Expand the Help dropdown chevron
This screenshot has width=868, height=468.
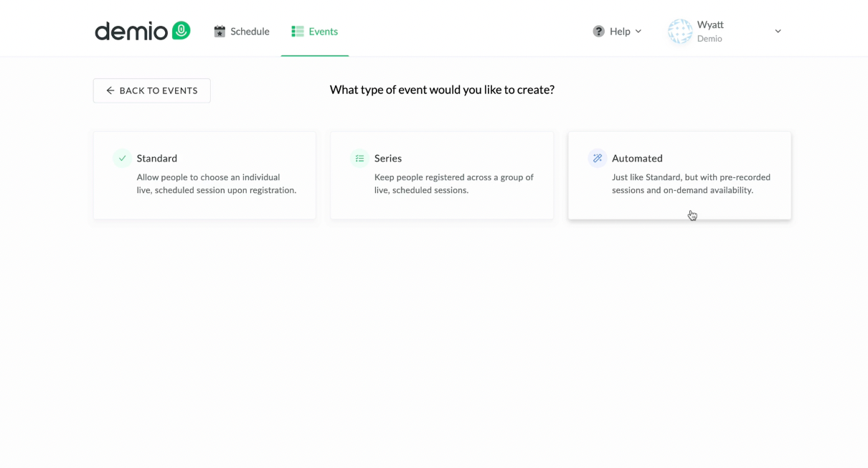pyautogui.click(x=638, y=32)
